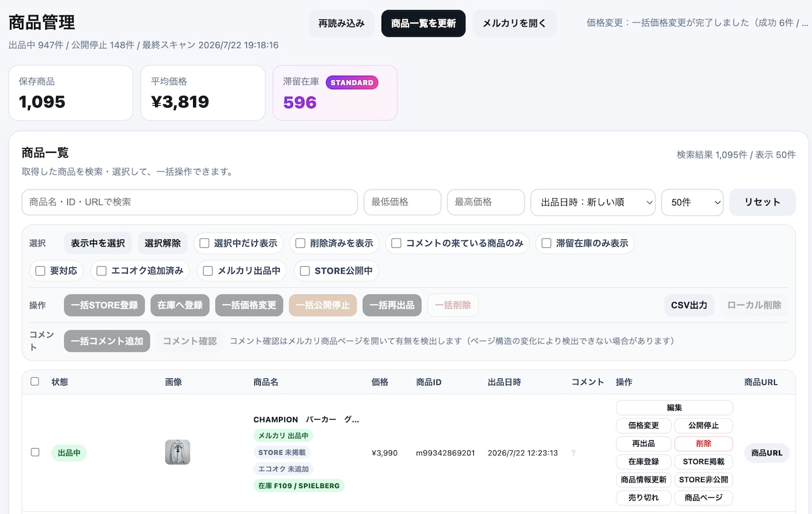
Task: Click CSV出力 export button
Action: [x=689, y=305]
